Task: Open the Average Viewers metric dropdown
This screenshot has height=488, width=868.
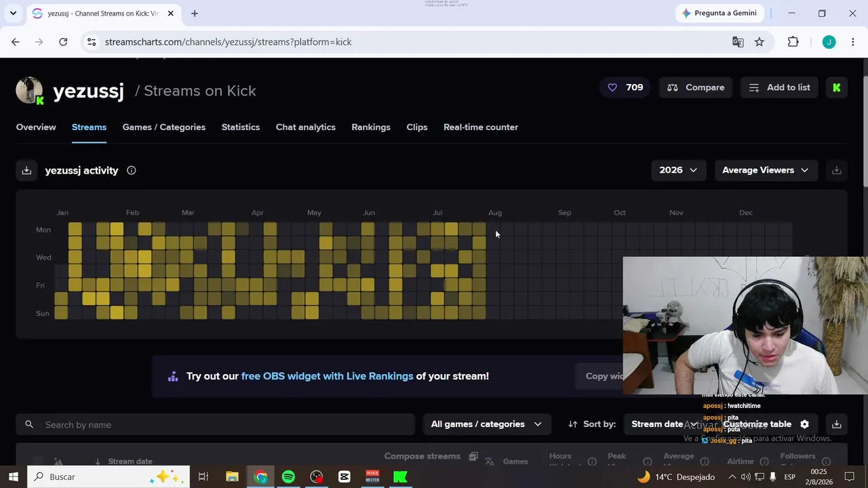Action: (x=766, y=171)
